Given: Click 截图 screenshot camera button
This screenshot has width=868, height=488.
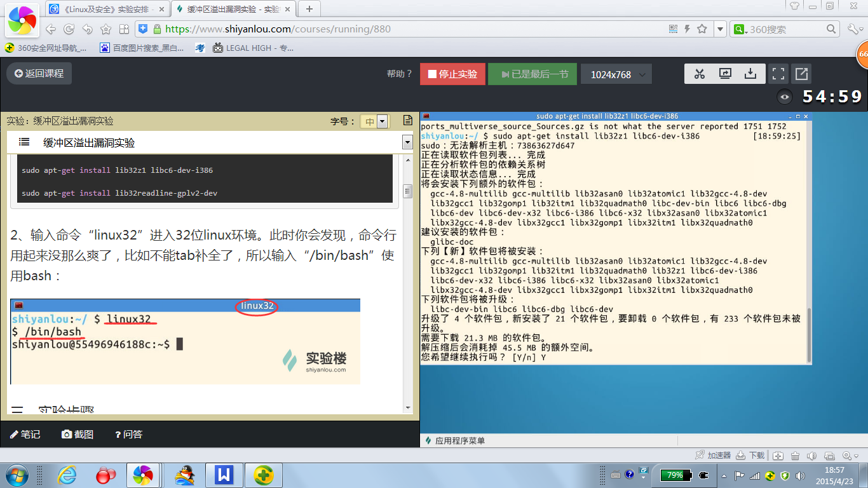Looking at the screenshot, I should coord(78,435).
